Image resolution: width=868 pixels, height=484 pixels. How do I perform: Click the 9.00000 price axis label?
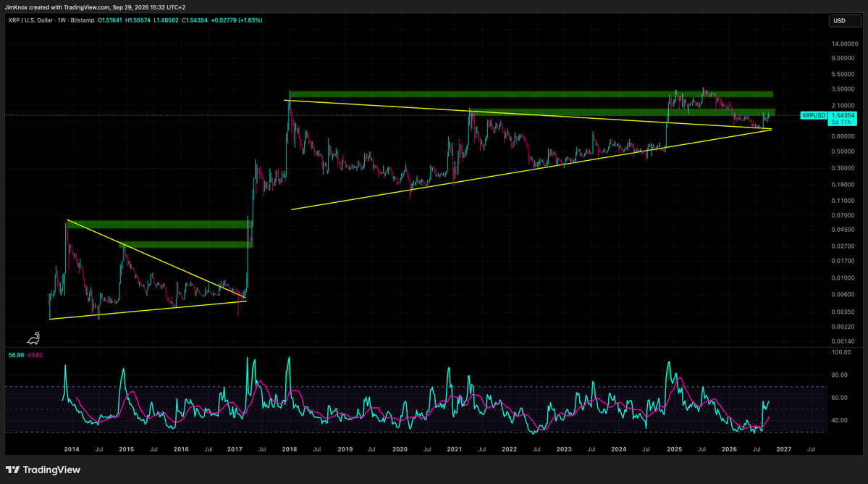[x=843, y=58]
